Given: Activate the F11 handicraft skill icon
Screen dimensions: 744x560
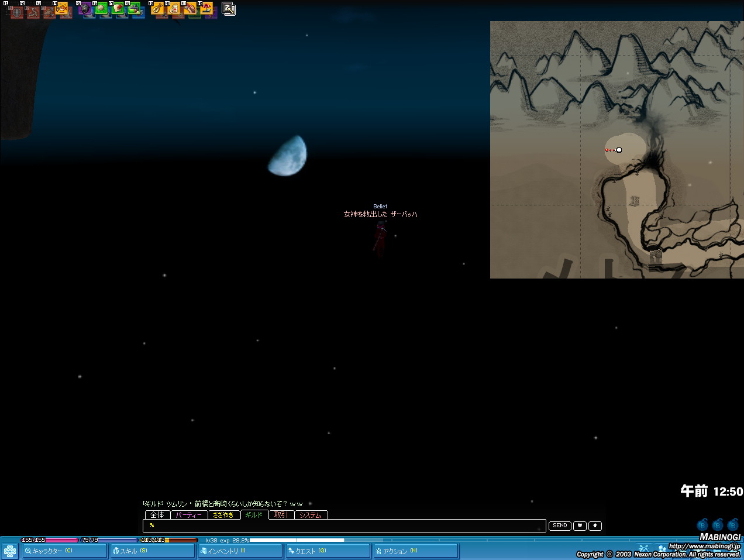Looking at the screenshot, I should (x=191, y=8).
